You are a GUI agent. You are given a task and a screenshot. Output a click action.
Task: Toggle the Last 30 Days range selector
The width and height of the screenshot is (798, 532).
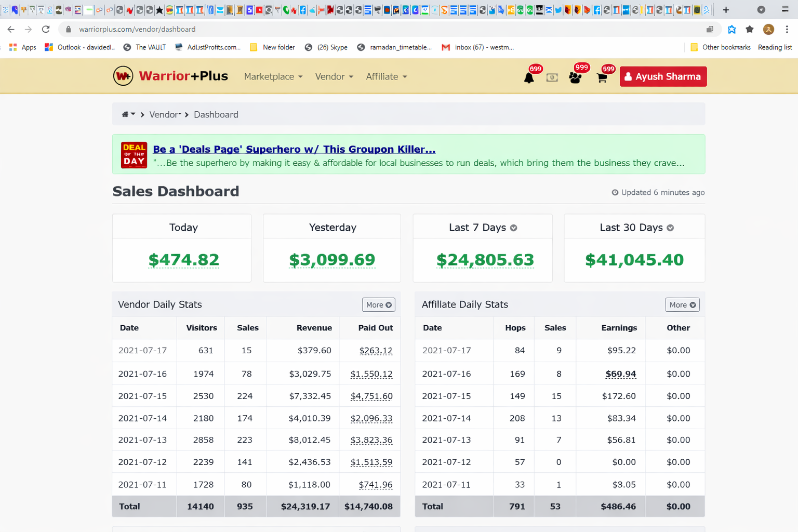coord(670,228)
